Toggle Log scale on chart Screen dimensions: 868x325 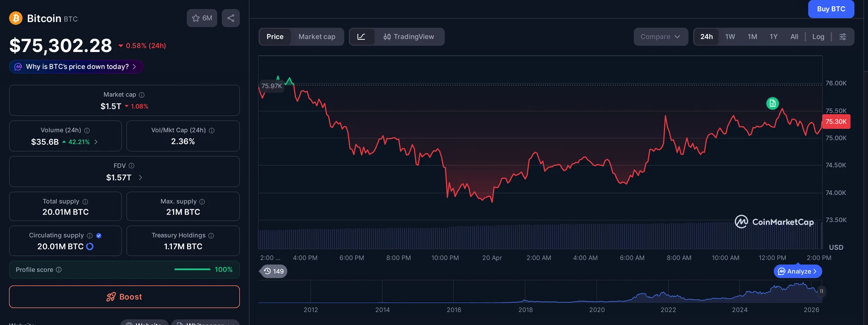818,37
